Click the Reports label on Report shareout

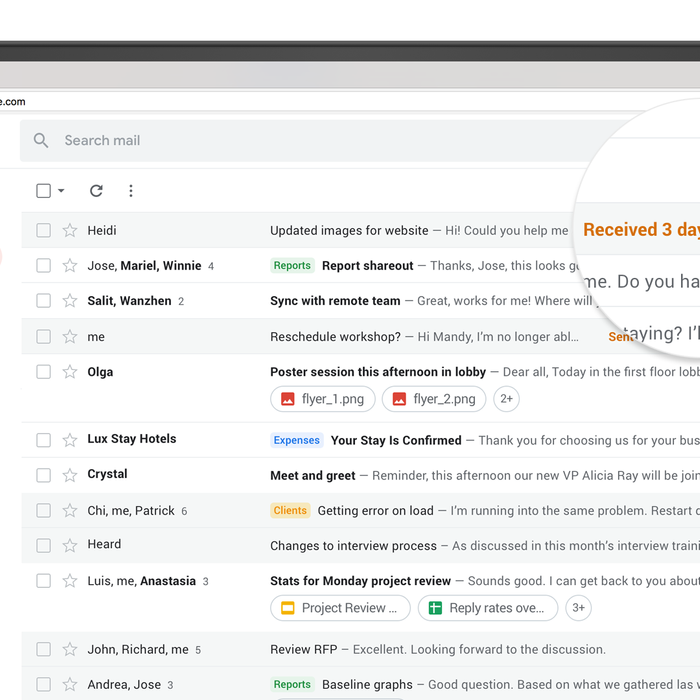click(292, 266)
